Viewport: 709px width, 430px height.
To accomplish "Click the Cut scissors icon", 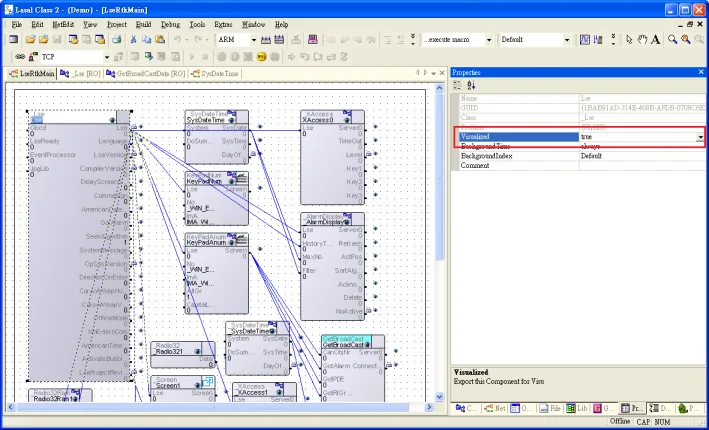I will (x=133, y=40).
